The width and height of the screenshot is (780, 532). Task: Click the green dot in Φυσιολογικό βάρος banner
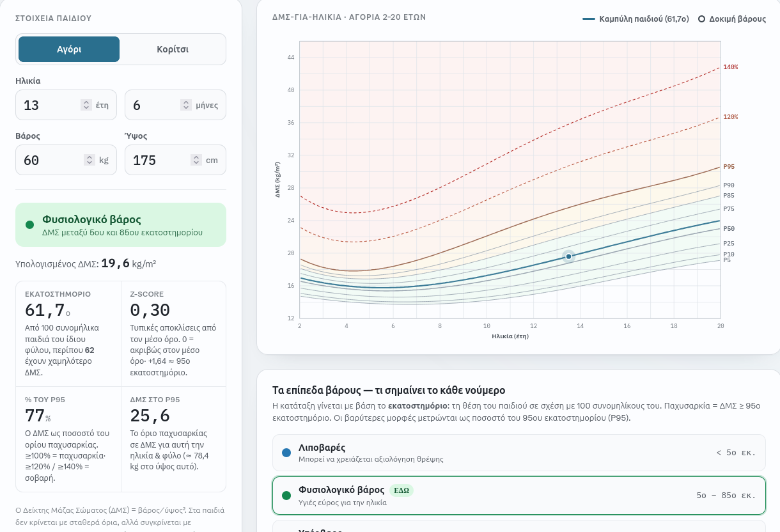[x=29, y=224]
